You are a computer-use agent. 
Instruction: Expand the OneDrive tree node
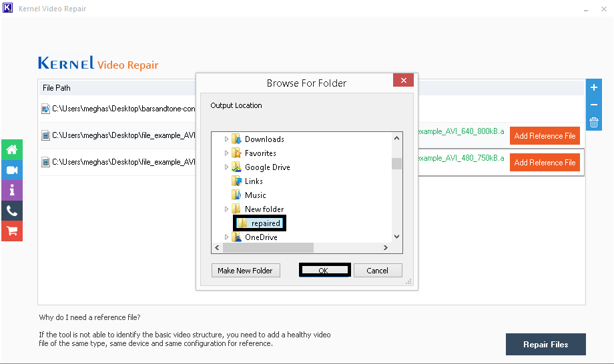[x=226, y=237]
